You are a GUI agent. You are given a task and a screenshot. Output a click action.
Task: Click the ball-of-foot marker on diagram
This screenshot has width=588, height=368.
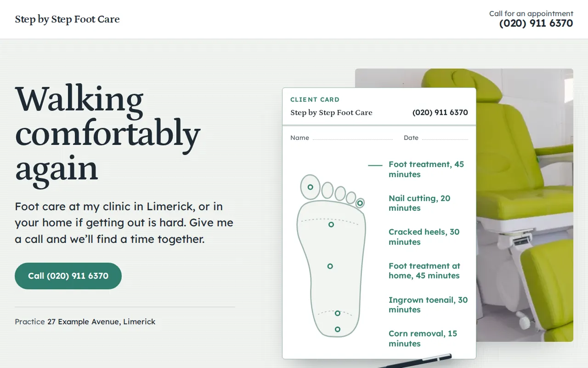(331, 224)
